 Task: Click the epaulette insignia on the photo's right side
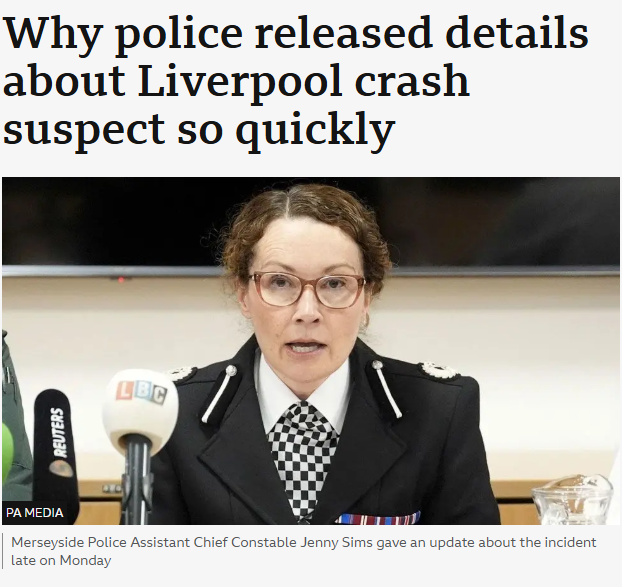pyautogui.click(x=440, y=370)
